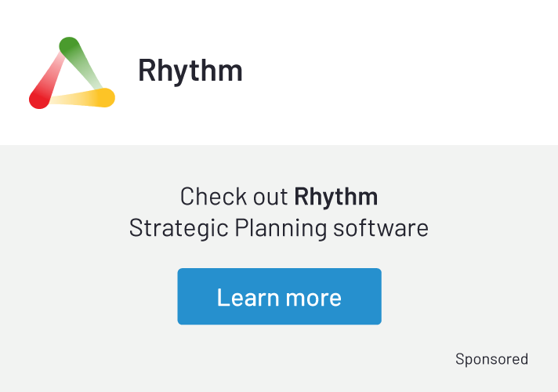558x392 pixels.
Task: Click the word Strategic in the description
Action: pos(179,229)
